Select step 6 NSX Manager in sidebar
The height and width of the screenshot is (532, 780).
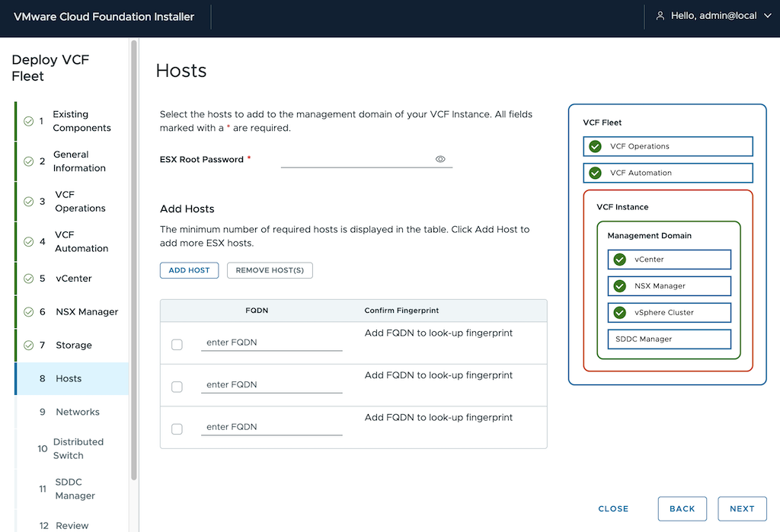(x=72, y=312)
